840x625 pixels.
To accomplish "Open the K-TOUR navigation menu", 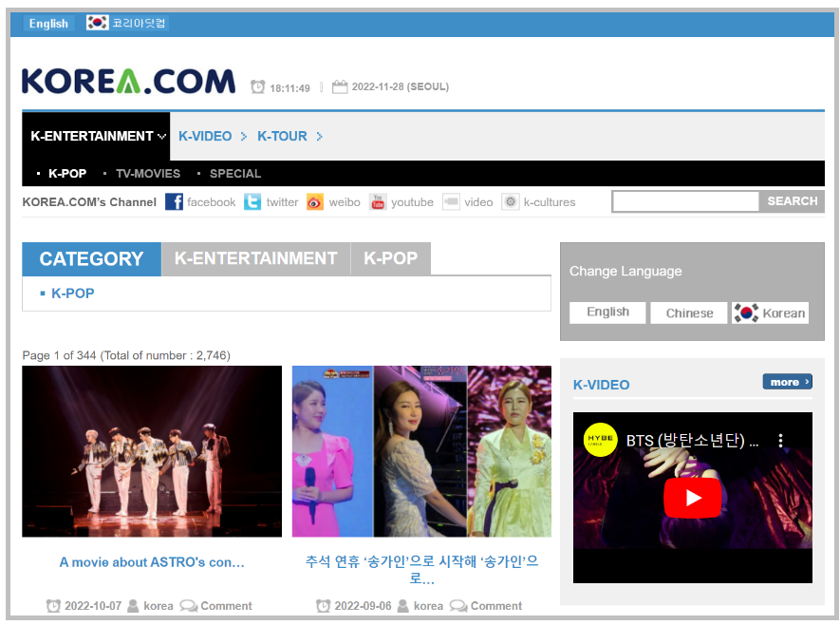I will 282,136.
